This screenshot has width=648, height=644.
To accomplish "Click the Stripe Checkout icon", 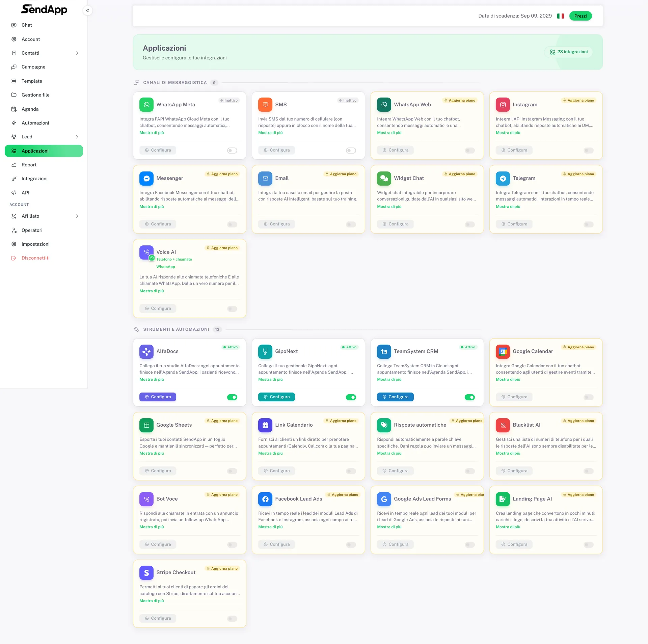I will (x=146, y=572).
